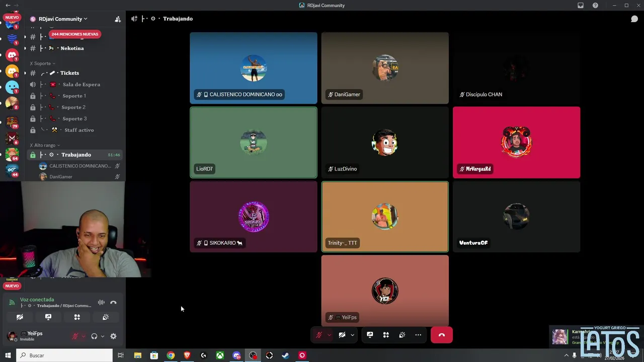Disconnect using voice panel phone icon
Screen dimensions: 644x362
(x=113, y=303)
